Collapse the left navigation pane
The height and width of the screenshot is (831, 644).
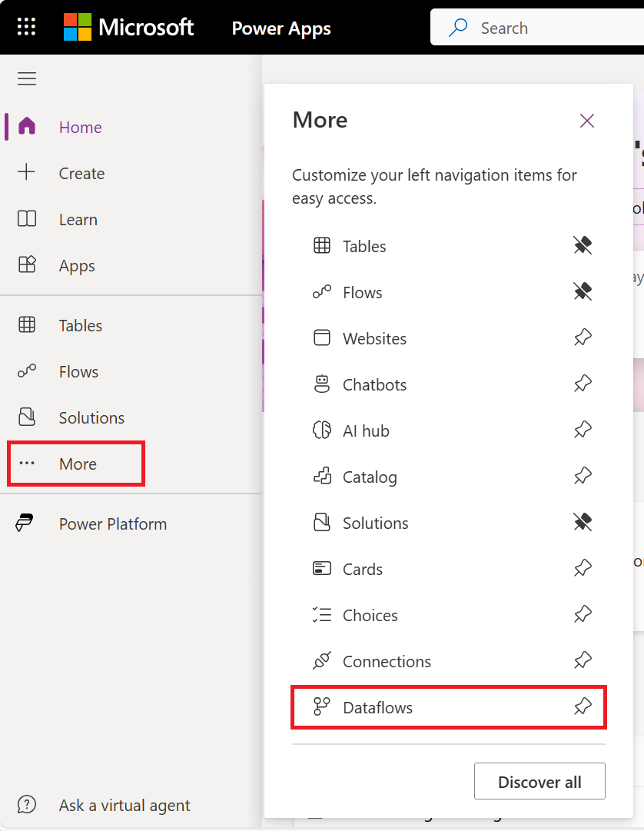(x=27, y=78)
